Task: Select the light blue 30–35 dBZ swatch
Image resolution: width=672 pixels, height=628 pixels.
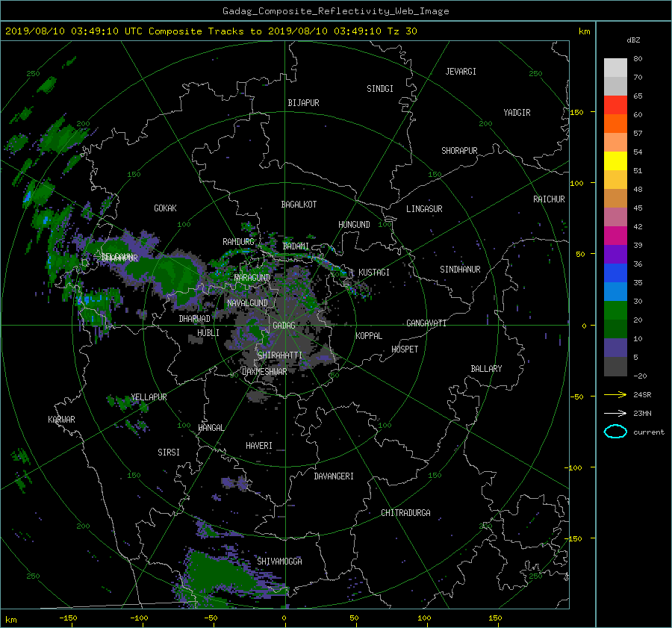Action: (x=615, y=291)
